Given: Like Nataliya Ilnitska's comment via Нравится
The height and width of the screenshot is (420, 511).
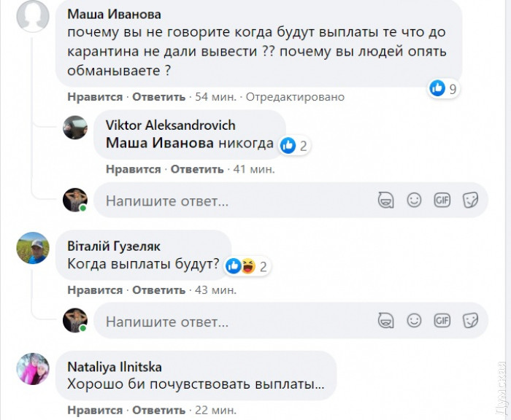Looking at the screenshot, I should [95, 411].
